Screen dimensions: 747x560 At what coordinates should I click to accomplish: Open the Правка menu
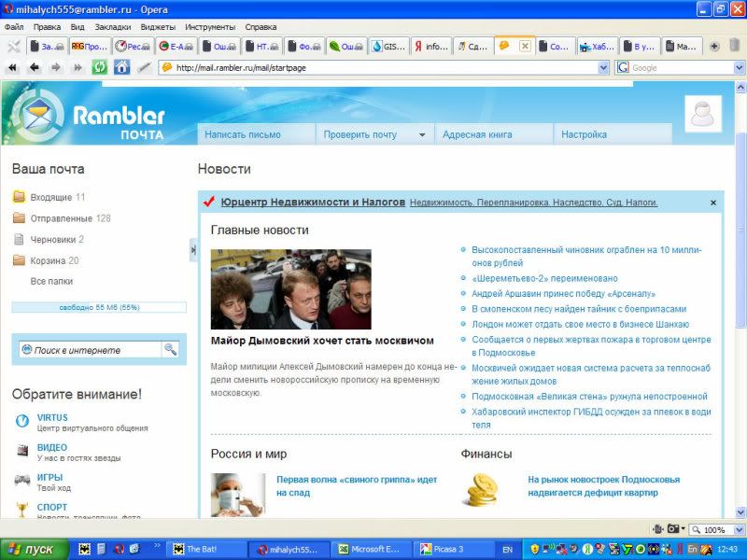47,27
